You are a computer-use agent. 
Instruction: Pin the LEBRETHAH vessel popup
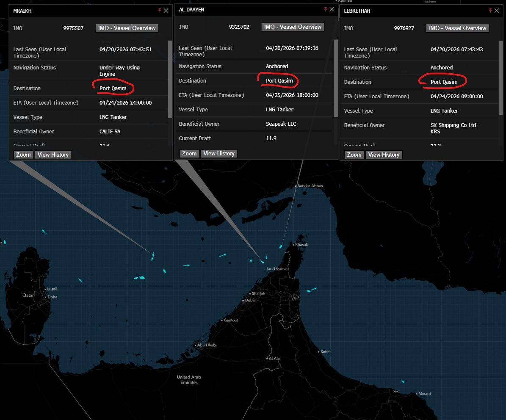(490, 10)
